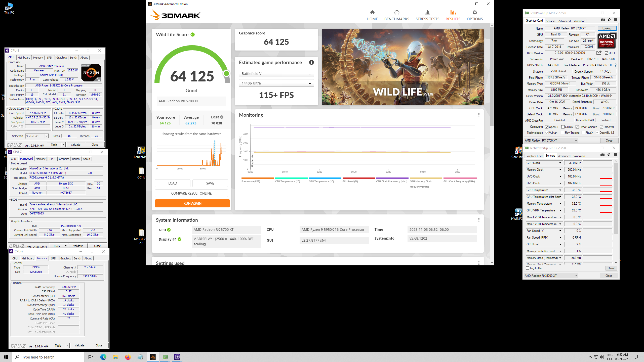Screen dimensions: 644x362
Task: Toggle Ray Tracing checkbox in GPU-Z
Action: [x=563, y=133]
